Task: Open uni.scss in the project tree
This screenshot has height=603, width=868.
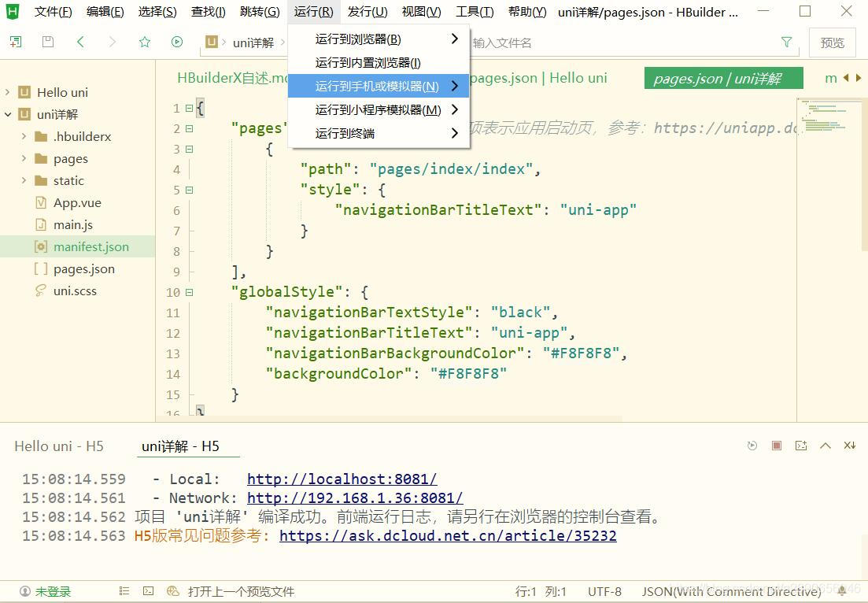Action: click(77, 290)
